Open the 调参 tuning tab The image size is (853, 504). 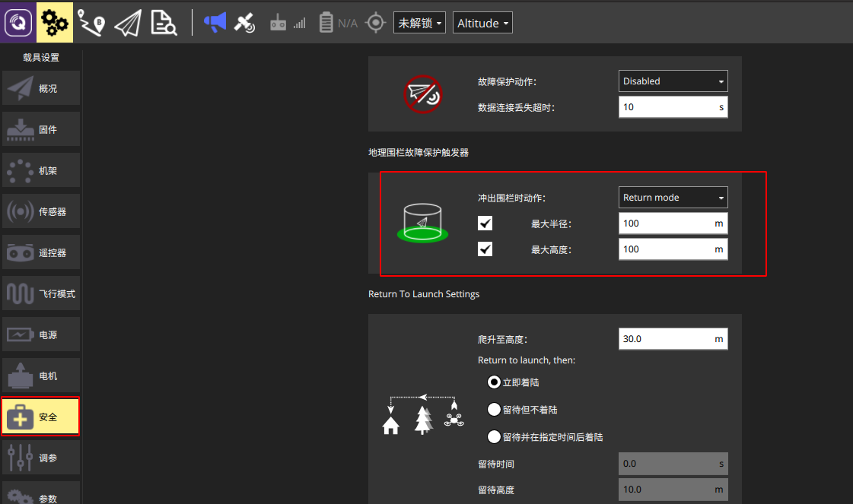41,458
